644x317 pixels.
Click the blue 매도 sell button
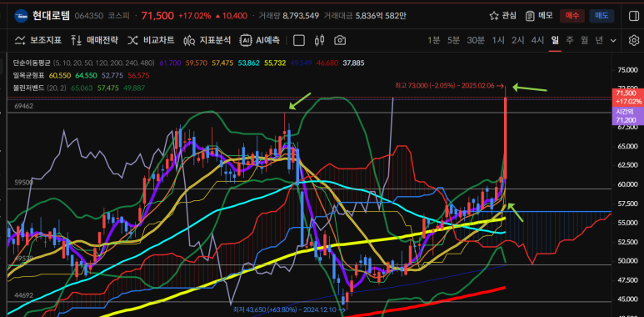click(602, 16)
